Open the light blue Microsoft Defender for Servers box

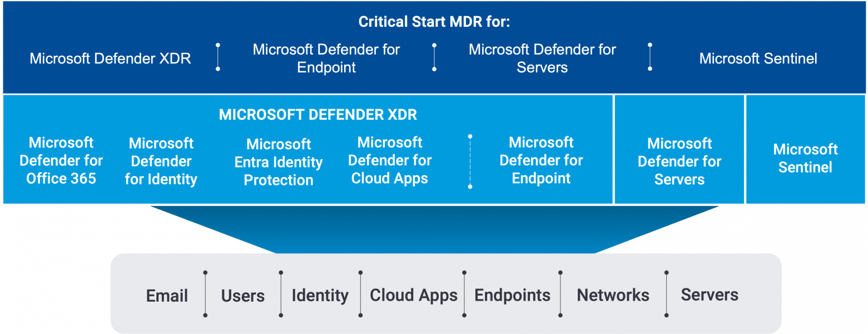tap(679, 161)
